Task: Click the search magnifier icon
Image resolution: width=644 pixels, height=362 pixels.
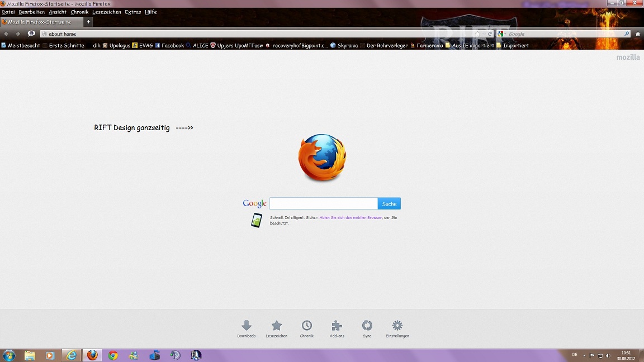Action: (627, 34)
